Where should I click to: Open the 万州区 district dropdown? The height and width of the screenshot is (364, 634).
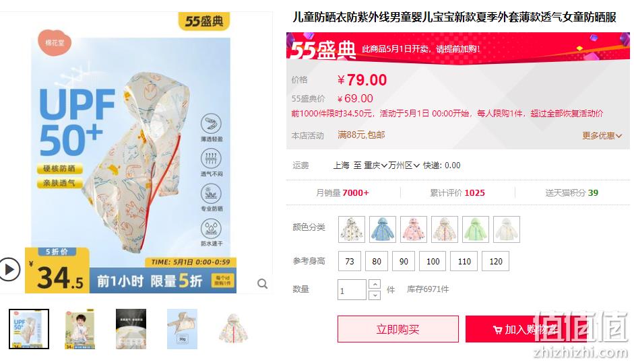point(404,166)
